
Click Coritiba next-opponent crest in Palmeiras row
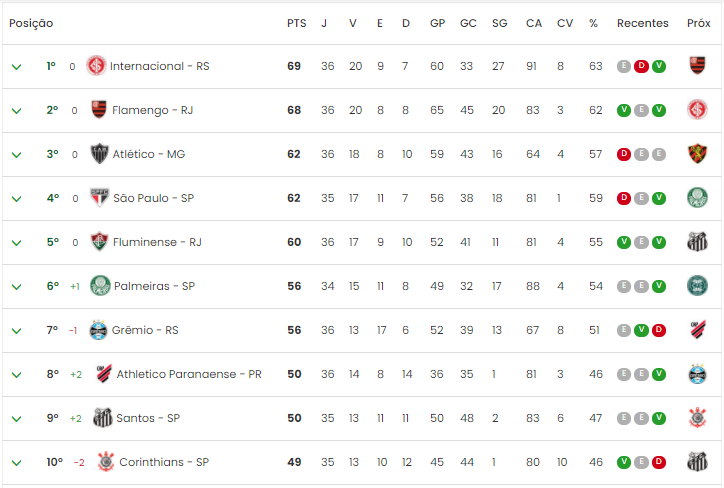(697, 286)
